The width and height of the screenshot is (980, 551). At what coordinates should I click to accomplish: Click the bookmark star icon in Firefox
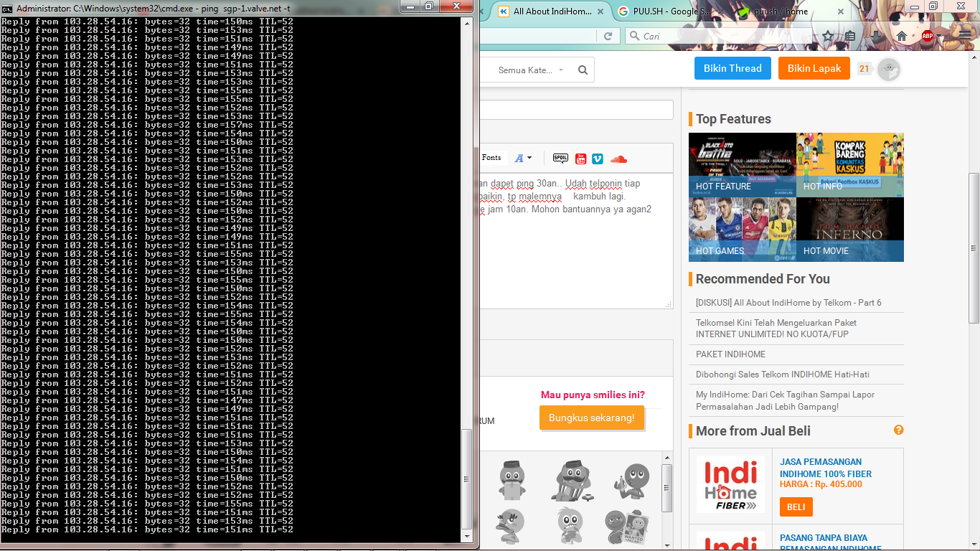click(828, 36)
